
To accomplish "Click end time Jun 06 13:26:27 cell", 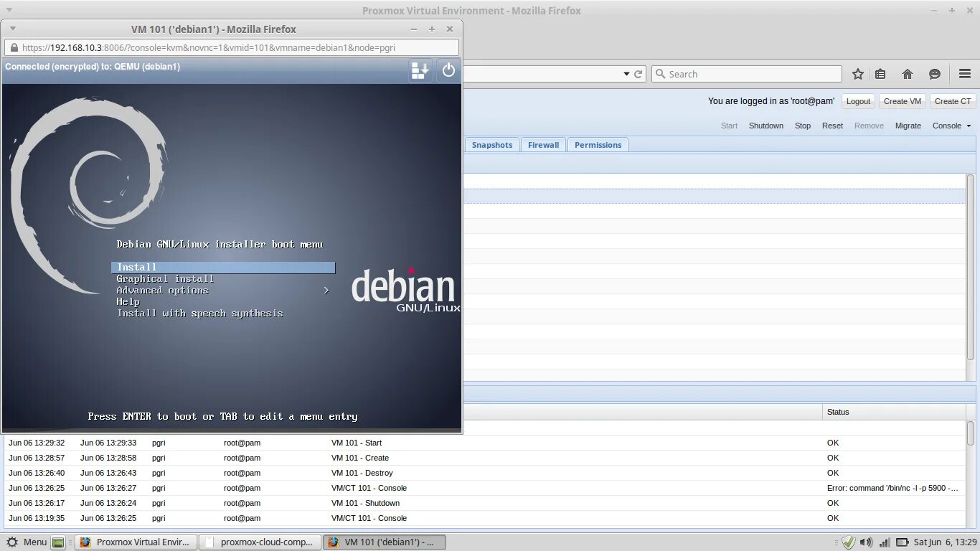I will click(108, 488).
